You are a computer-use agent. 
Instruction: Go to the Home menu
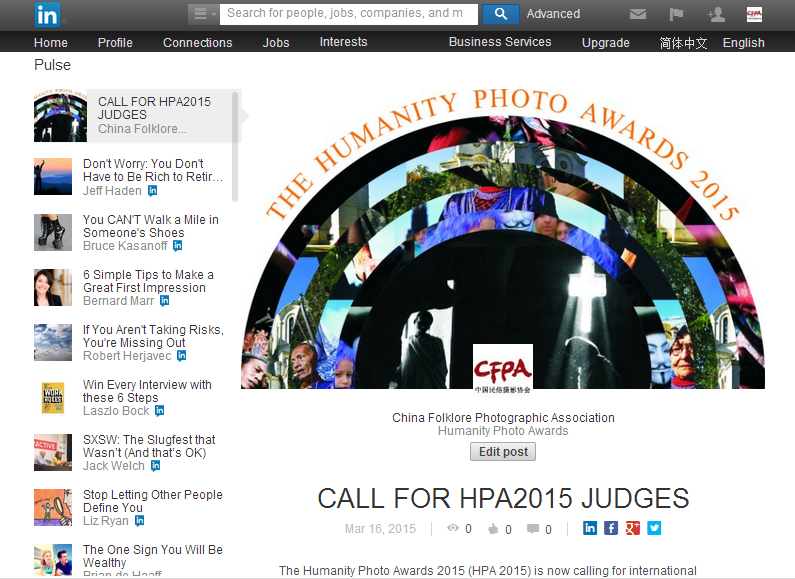pos(51,43)
